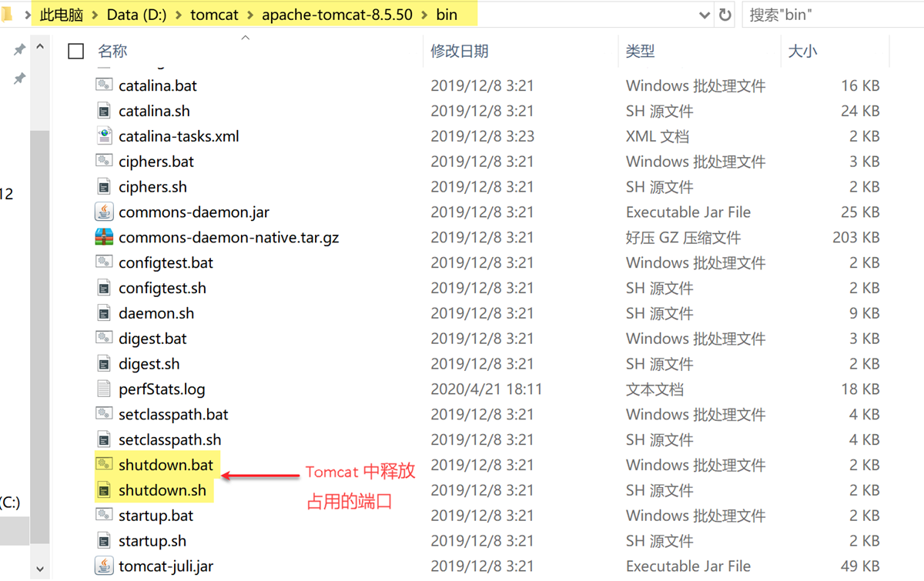Click the digest.sh file icon

(104, 364)
